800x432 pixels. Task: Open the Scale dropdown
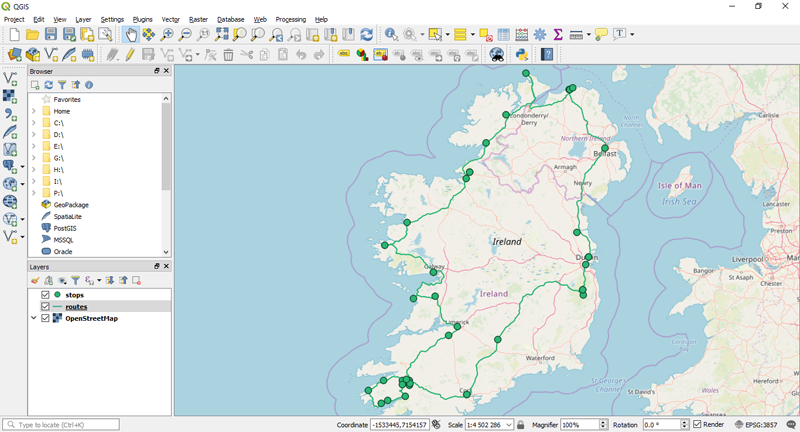[509, 425]
